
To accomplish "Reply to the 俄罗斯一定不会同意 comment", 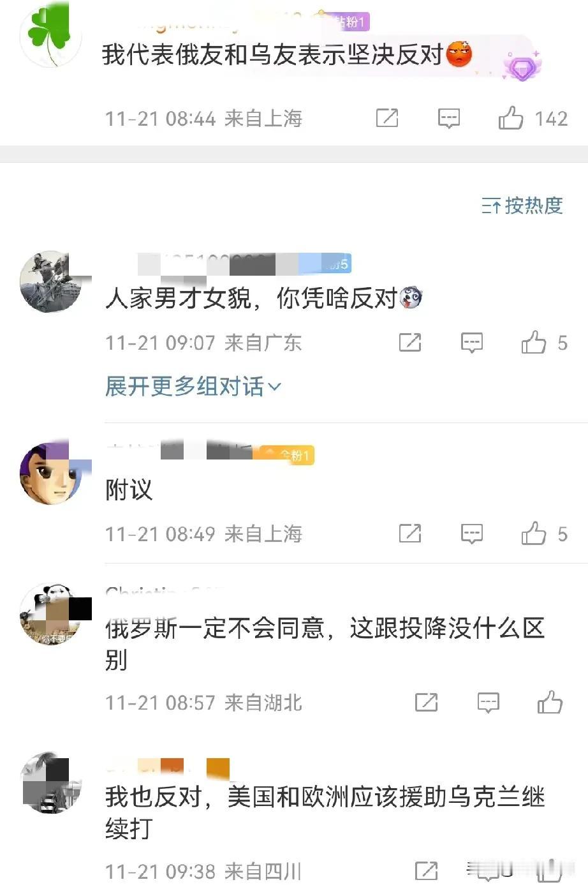I will tap(489, 703).
